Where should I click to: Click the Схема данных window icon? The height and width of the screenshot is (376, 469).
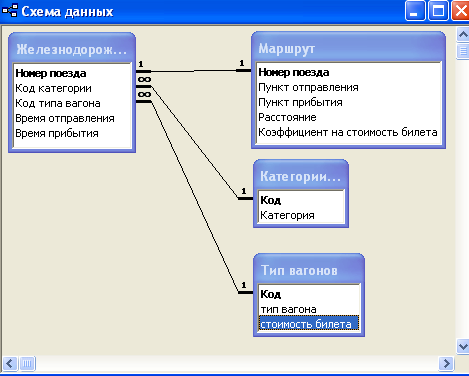point(10,11)
